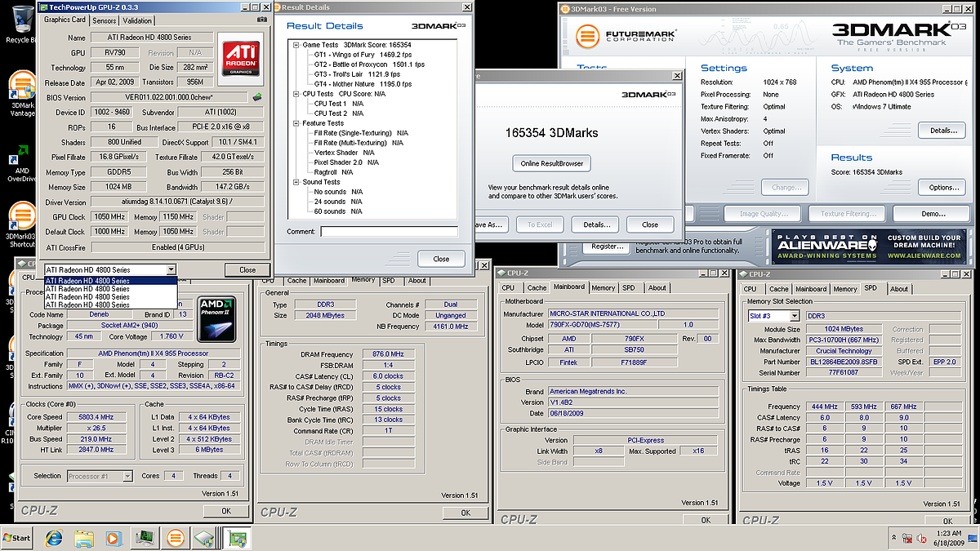The image size is (980, 551).
Task: Open the About tab in CPU-Z SPD window
Action: pos(898,288)
